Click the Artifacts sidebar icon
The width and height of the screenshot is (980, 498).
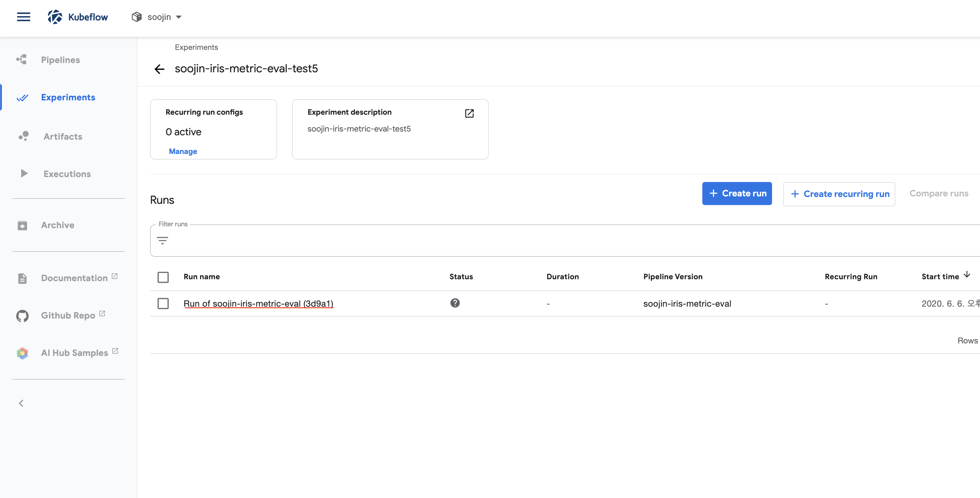click(24, 136)
